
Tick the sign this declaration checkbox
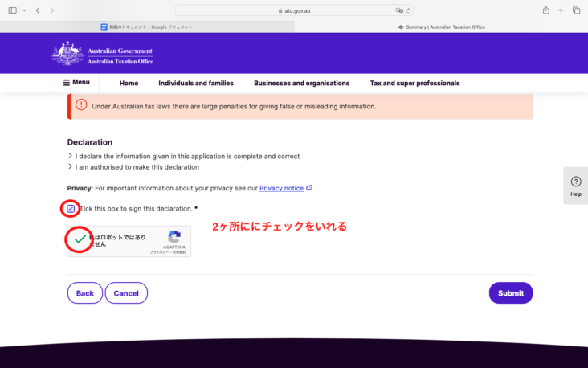pos(71,209)
